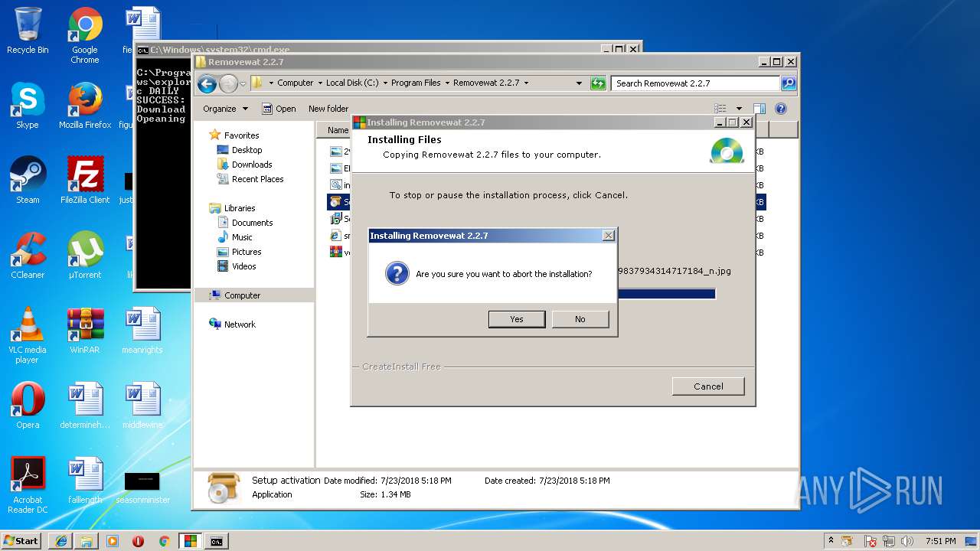Expand Computer breadcrumb arrow
Image resolution: width=980 pixels, height=551 pixels.
click(x=320, y=83)
